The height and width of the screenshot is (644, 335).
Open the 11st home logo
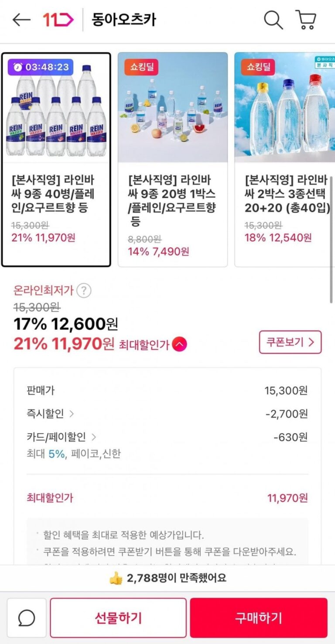pyautogui.click(x=58, y=20)
